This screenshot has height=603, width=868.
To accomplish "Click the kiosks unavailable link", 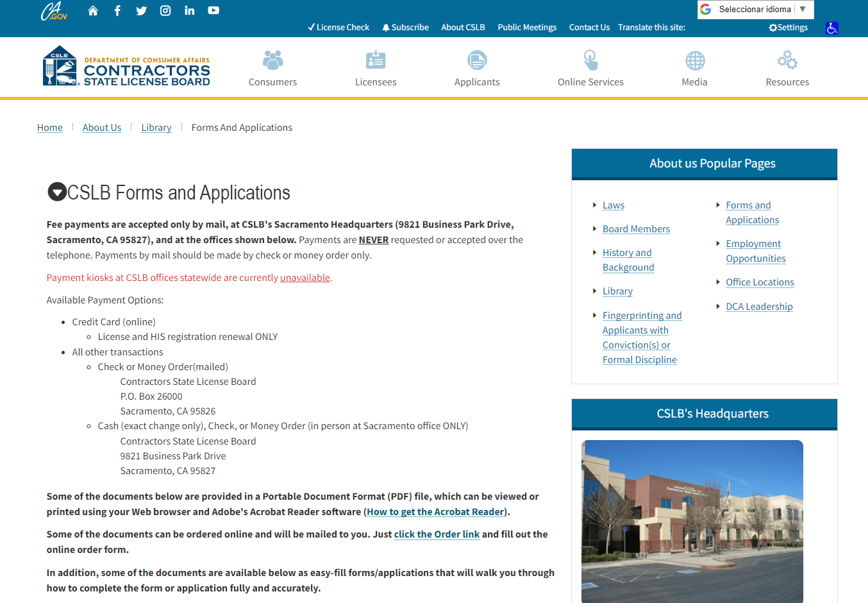I will [305, 278].
